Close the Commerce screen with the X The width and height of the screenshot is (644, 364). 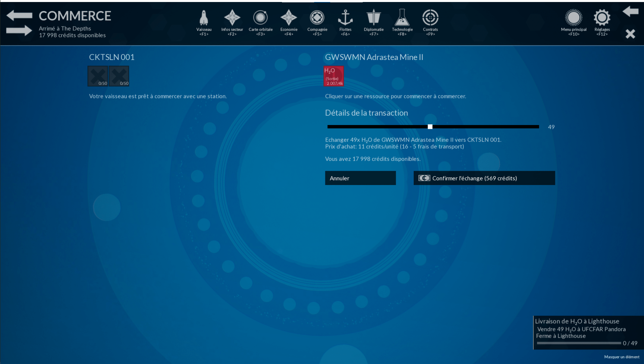(x=630, y=34)
